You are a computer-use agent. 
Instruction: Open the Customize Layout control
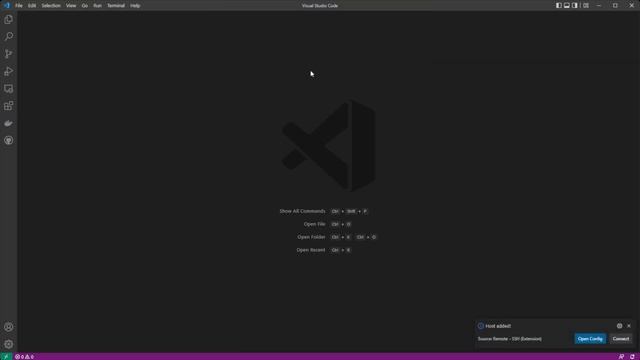(586, 6)
